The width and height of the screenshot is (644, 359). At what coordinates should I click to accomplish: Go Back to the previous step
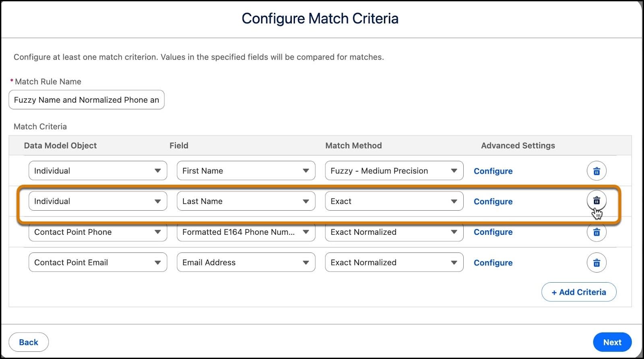pos(29,343)
